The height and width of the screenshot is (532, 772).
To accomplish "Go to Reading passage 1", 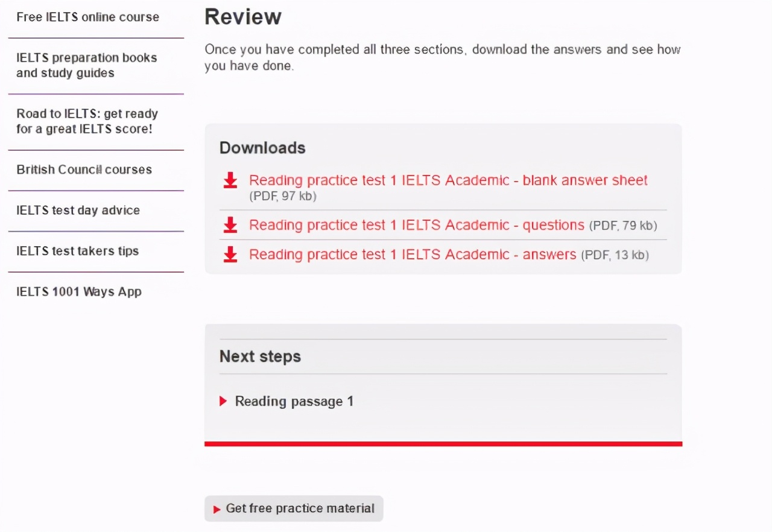I will (x=294, y=401).
